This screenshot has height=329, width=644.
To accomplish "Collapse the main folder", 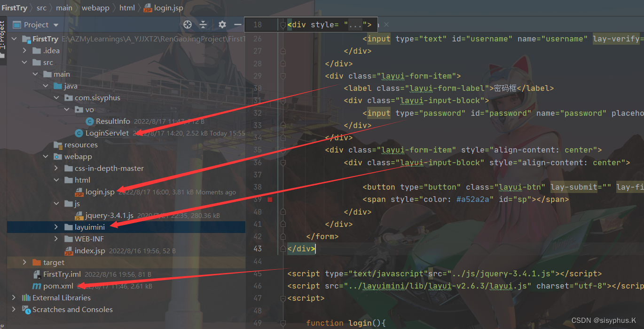I will click(35, 74).
